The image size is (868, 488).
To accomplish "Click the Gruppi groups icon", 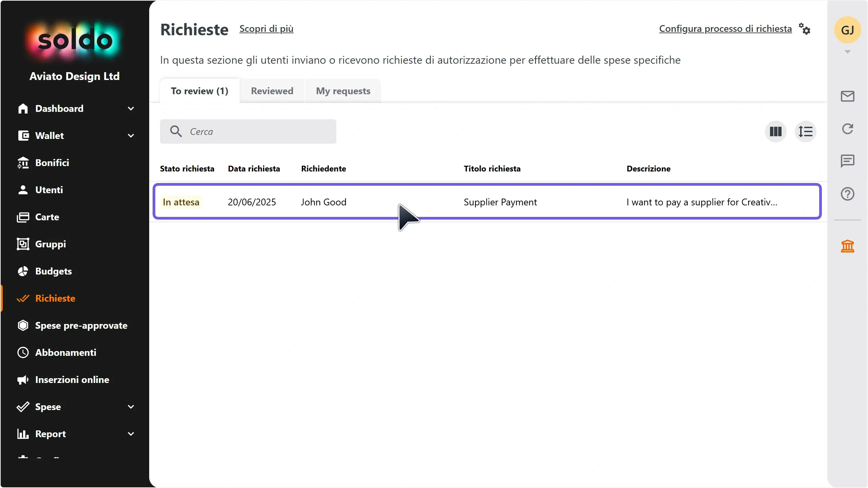I will coord(23,244).
